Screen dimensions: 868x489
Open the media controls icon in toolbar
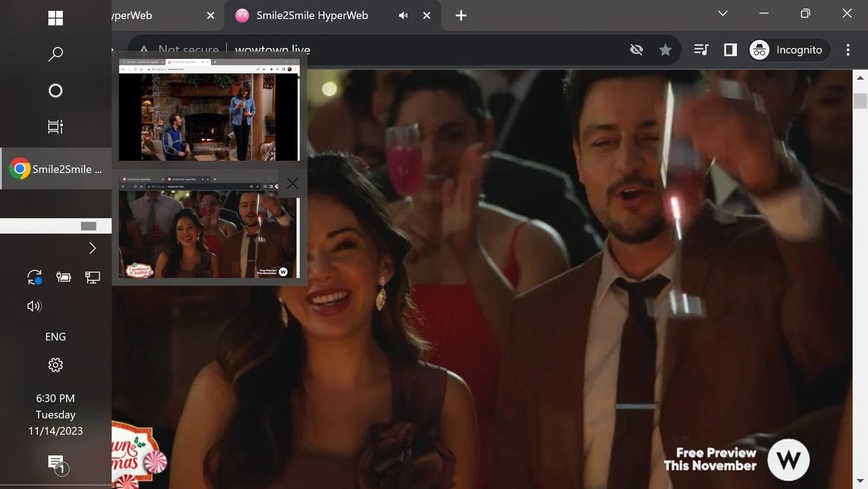[701, 50]
